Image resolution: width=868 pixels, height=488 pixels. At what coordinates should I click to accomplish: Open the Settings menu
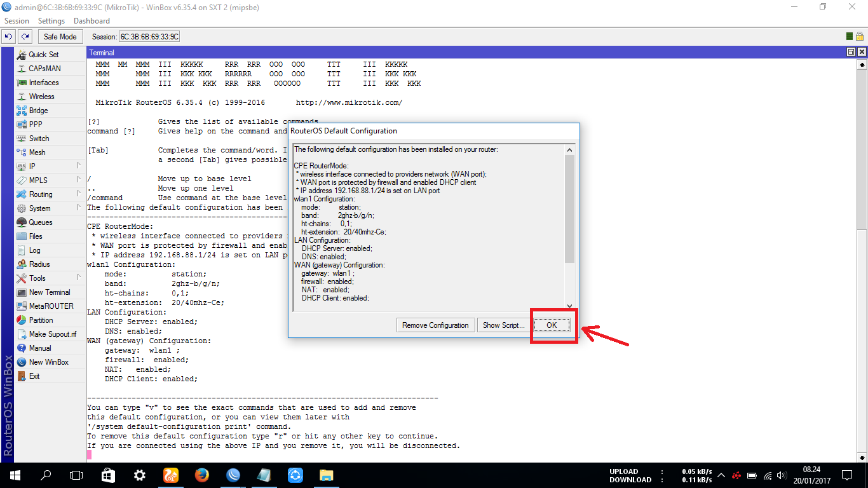pyautogui.click(x=51, y=21)
